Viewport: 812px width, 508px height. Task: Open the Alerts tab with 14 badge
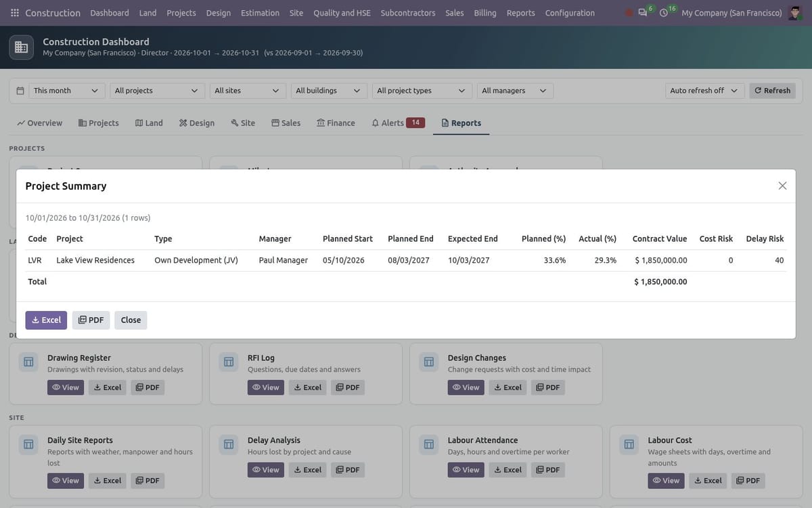[x=399, y=123]
